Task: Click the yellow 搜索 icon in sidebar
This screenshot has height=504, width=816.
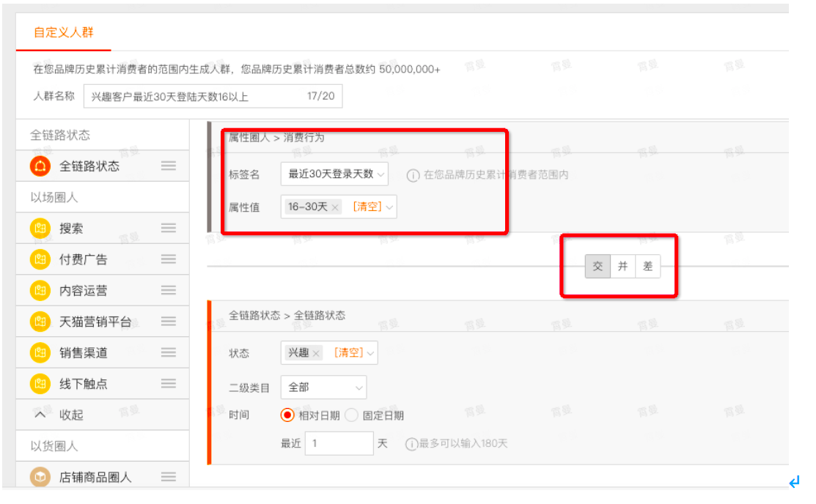Action: (x=40, y=229)
